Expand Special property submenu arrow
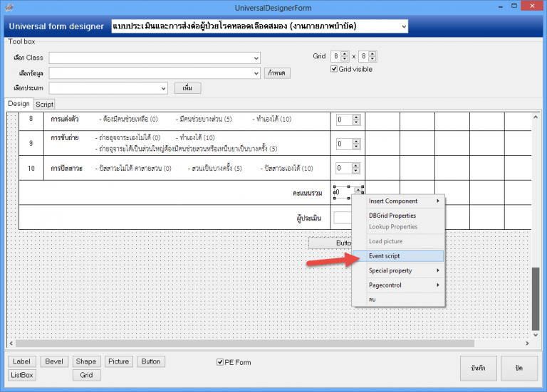The height and width of the screenshot is (392, 547). 438,271
